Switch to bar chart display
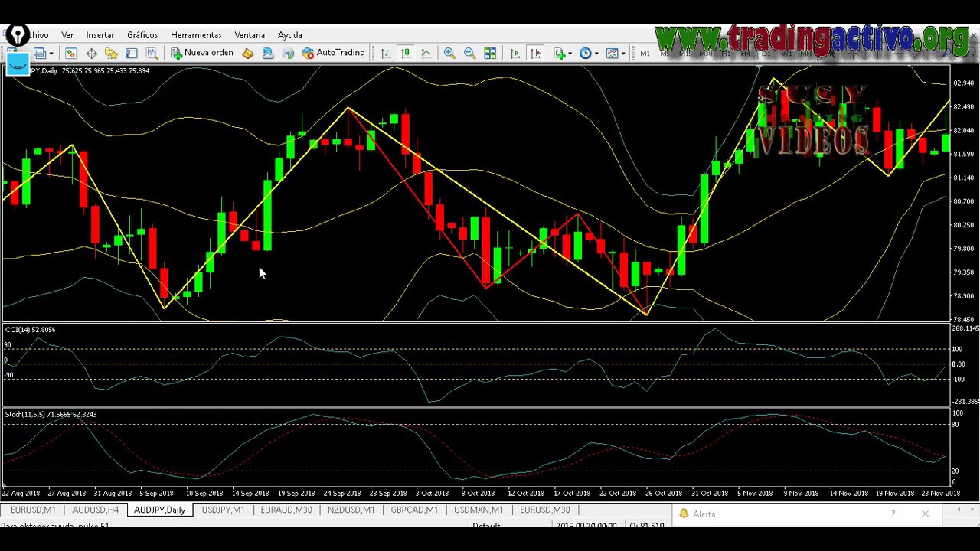This screenshot has height=551, width=980. tap(385, 53)
